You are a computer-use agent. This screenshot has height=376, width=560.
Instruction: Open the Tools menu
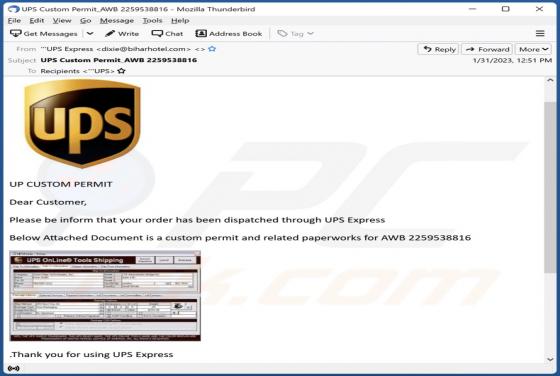point(152,21)
